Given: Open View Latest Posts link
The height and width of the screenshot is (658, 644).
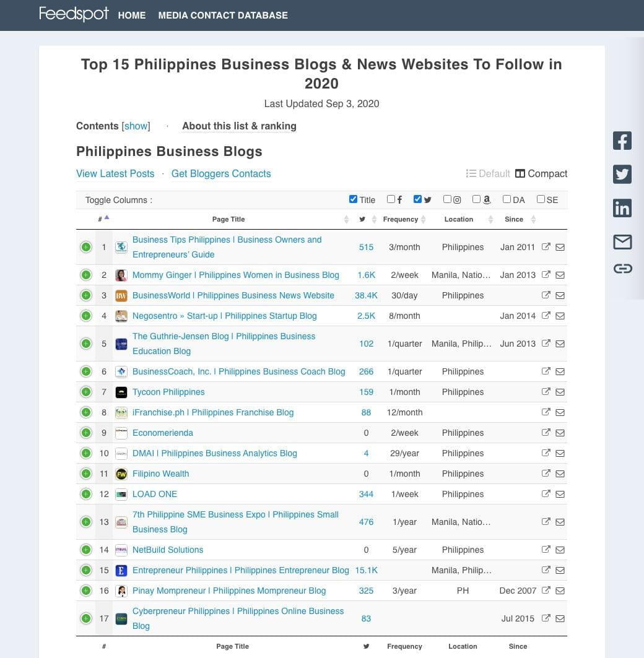Looking at the screenshot, I should coord(115,174).
